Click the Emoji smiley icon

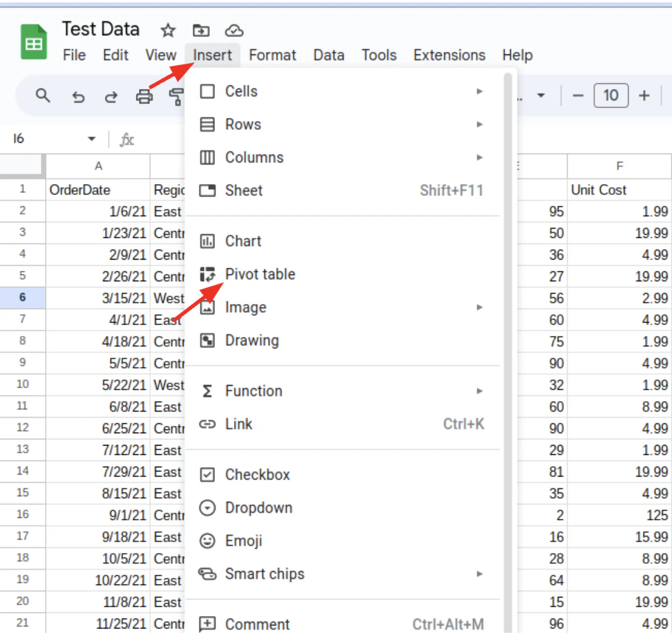pos(208,541)
